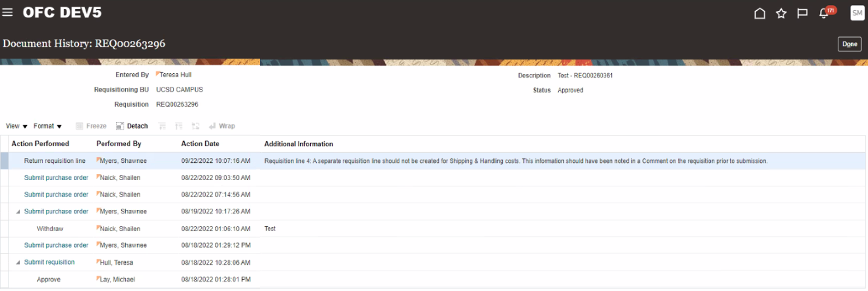Sort by Action Performed column header
Image resolution: width=868 pixels, height=291 pixels.
pyautogui.click(x=40, y=144)
